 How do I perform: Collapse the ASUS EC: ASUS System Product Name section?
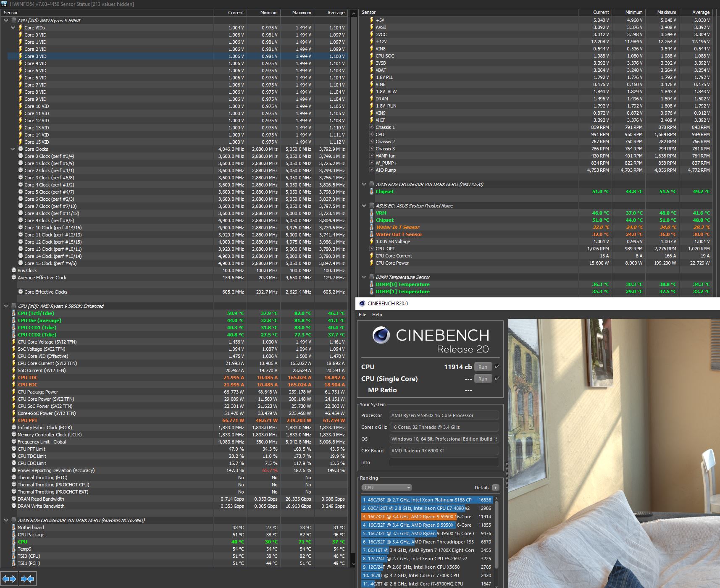coord(364,206)
